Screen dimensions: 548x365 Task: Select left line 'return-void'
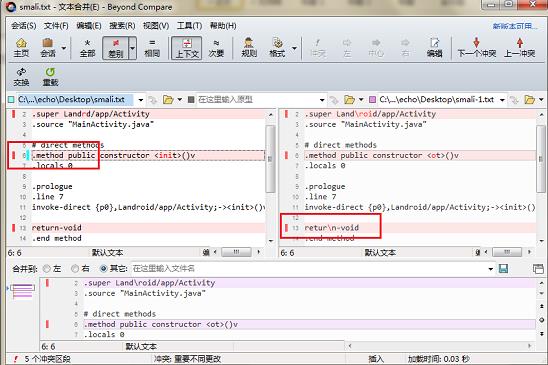pos(57,228)
